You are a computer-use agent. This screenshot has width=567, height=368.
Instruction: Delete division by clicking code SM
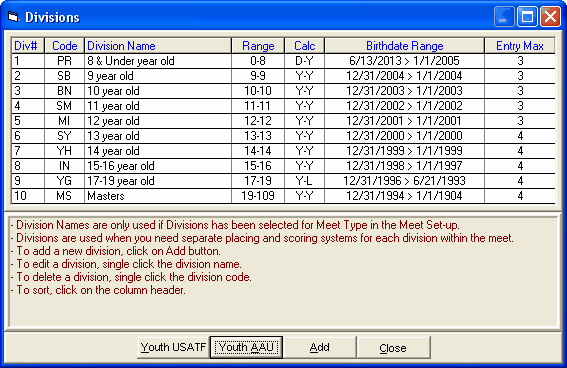pyautogui.click(x=64, y=106)
